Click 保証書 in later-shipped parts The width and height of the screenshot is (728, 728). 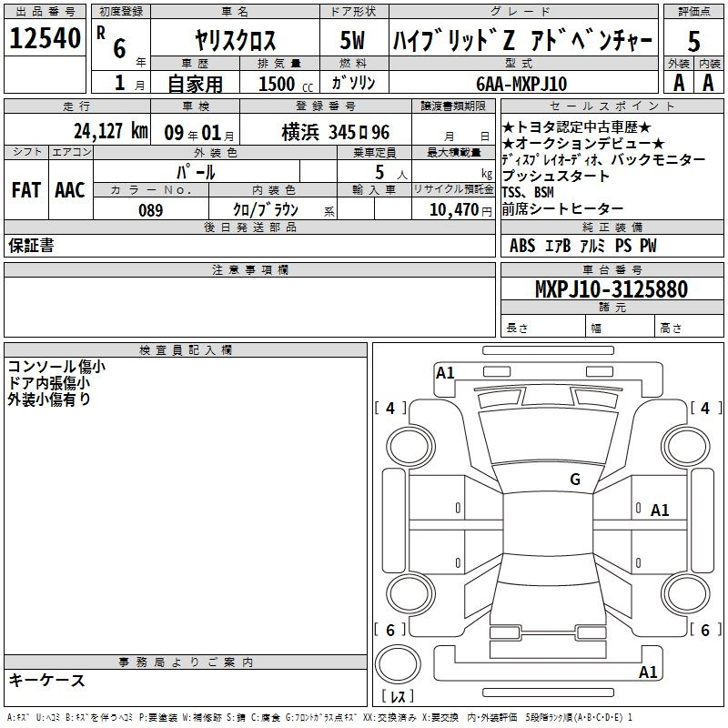(31, 246)
